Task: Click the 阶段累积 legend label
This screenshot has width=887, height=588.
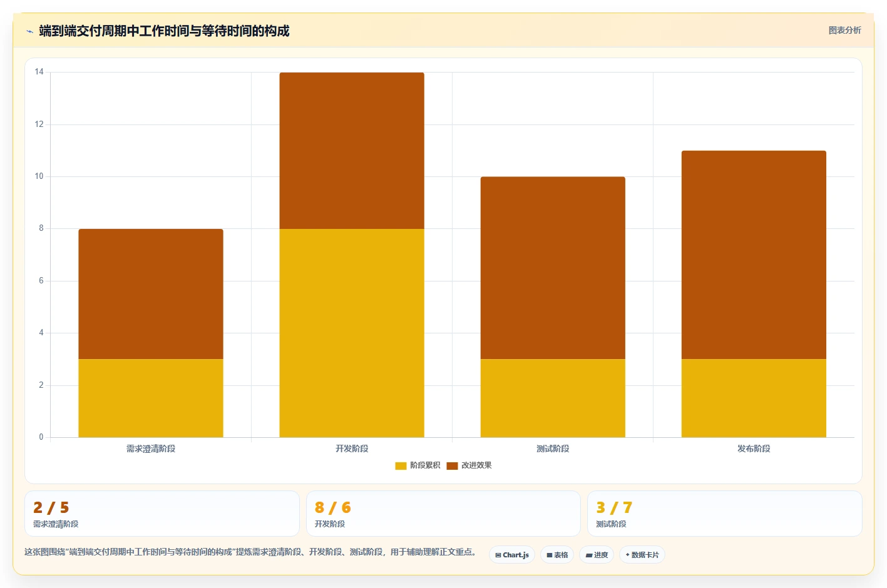Action: [425, 465]
